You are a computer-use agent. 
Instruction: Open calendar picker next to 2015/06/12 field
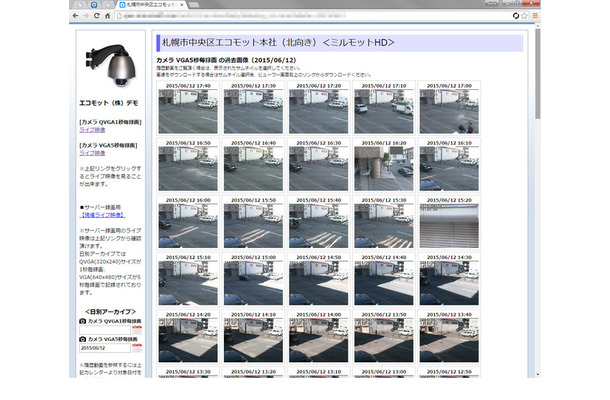tap(137, 348)
